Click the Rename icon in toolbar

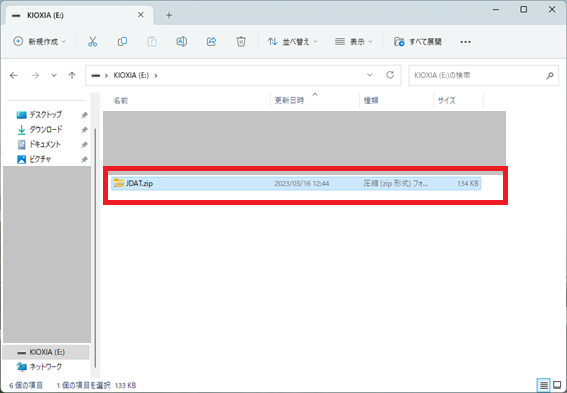(x=182, y=42)
